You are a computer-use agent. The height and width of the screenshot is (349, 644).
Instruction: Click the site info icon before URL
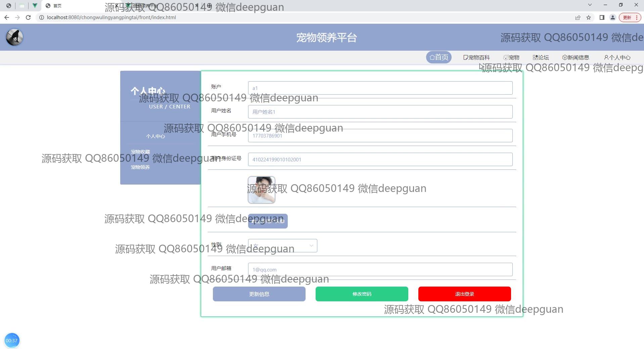[42, 17]
